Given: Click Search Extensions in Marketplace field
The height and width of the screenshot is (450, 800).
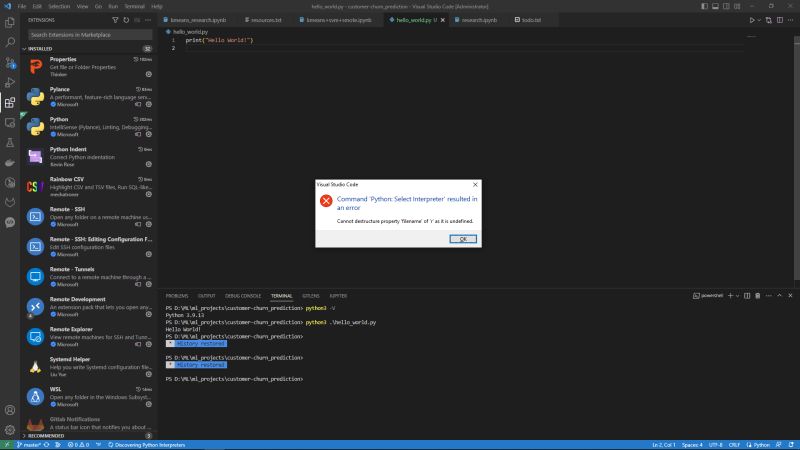Looking at the screenshot, I should click(x=90, y=35).
